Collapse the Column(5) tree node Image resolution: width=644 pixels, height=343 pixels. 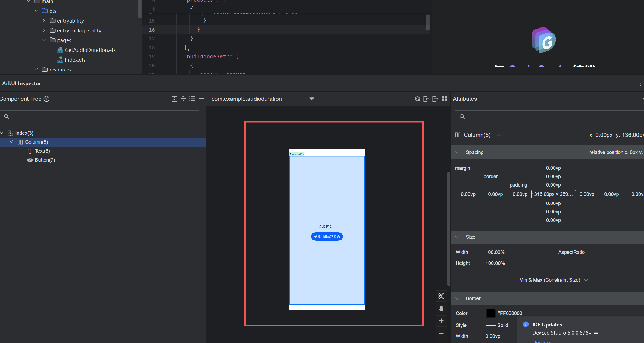click(x=11, y=142)
